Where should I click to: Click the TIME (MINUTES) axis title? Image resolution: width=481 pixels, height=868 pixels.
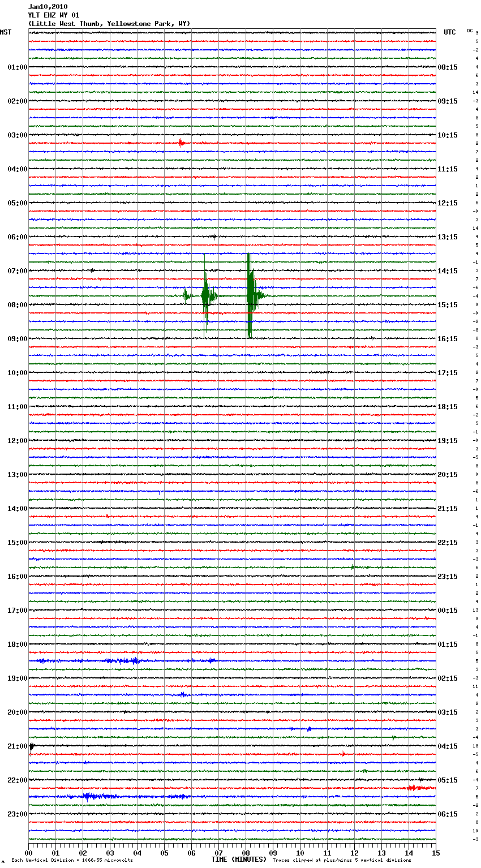(239, 860)
